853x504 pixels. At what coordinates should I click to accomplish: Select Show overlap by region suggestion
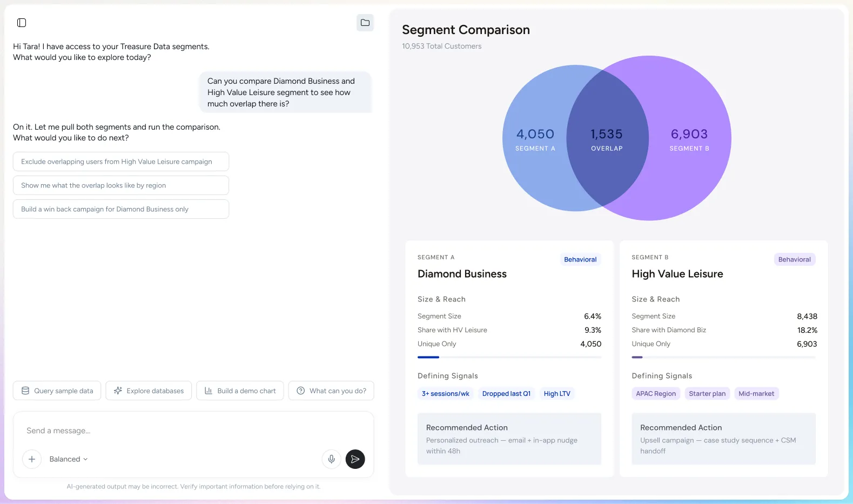[121, 185]
